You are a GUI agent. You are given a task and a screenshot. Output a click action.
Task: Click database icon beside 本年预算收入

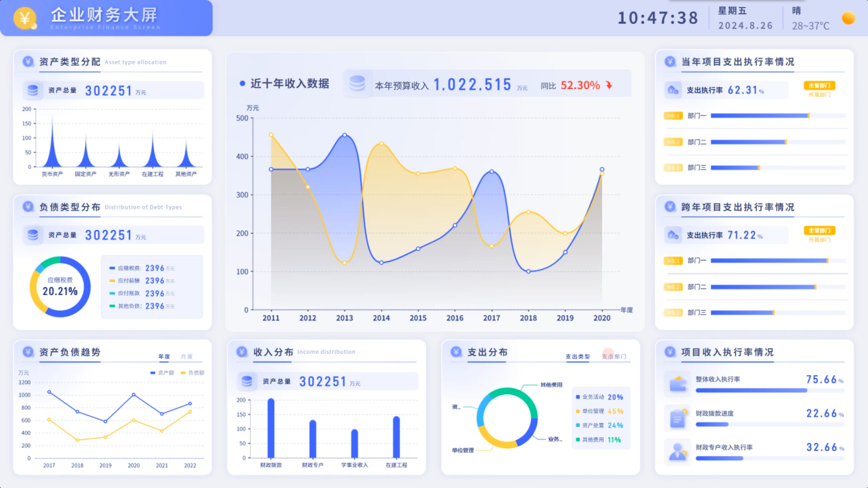pos(357,84)
